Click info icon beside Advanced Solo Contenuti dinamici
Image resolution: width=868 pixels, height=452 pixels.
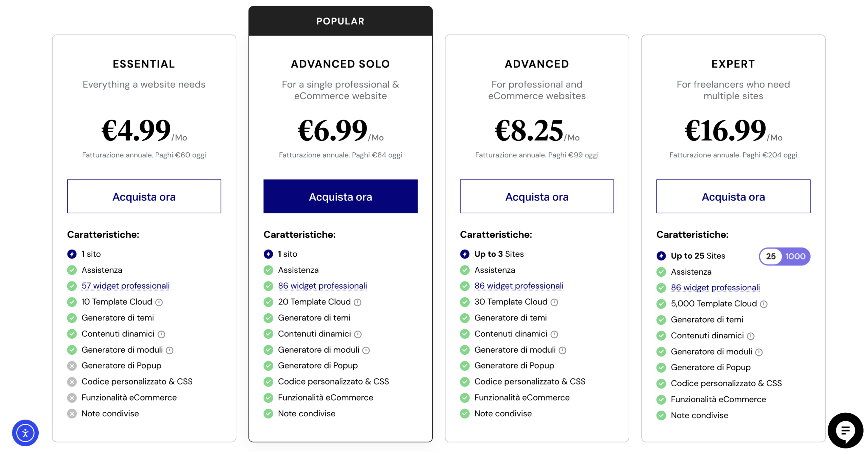(x=358, y=334)
